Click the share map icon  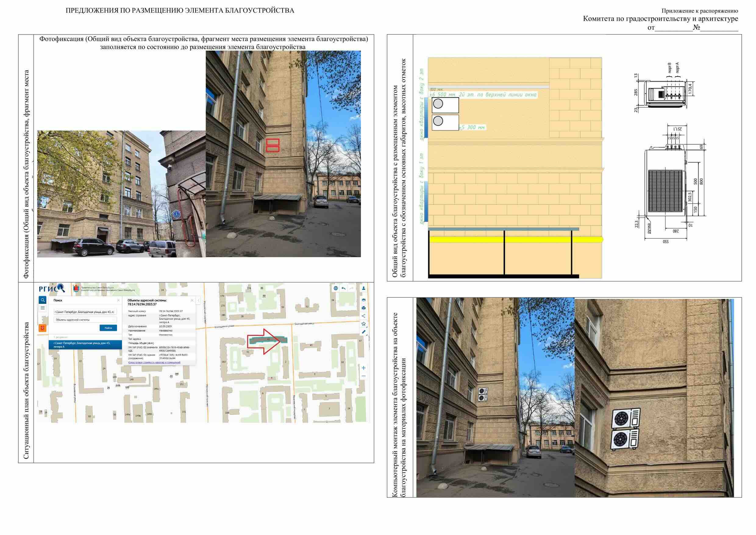[x=363, y=316]
